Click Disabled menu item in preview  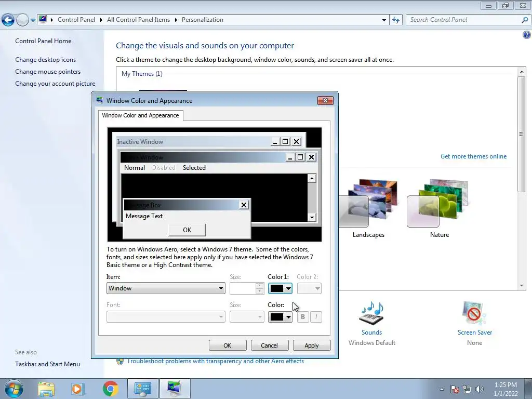(x=164, y=168)
